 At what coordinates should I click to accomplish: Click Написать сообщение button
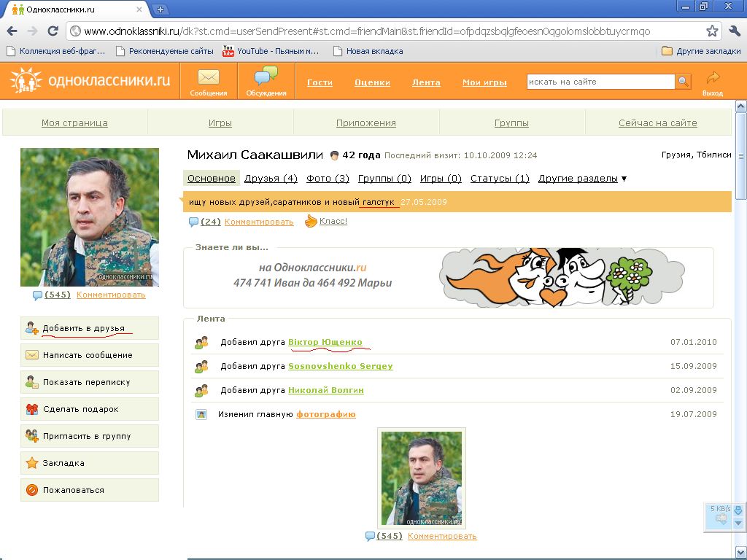(90, 355)
